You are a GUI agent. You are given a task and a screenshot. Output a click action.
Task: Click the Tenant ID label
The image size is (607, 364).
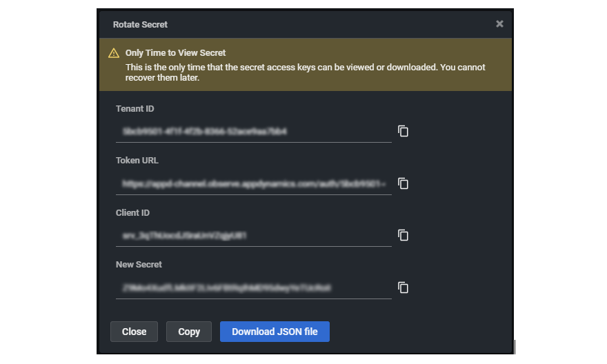click(135, 108)
